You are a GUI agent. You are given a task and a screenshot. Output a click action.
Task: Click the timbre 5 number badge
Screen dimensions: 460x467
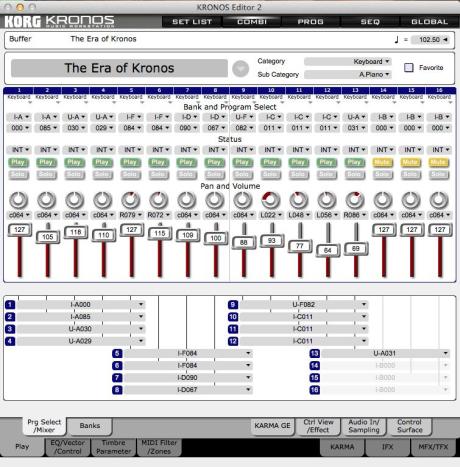tap(117, 353)
